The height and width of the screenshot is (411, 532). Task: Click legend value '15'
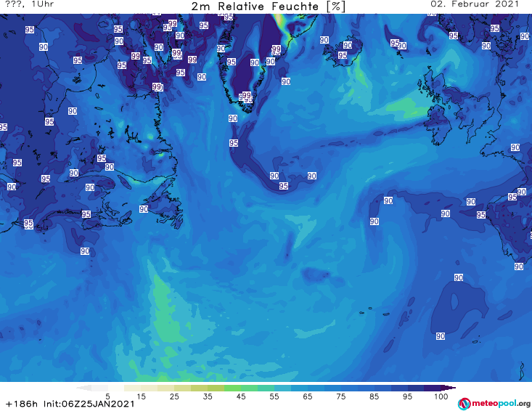pyautogui.click(x=141, y=396)
